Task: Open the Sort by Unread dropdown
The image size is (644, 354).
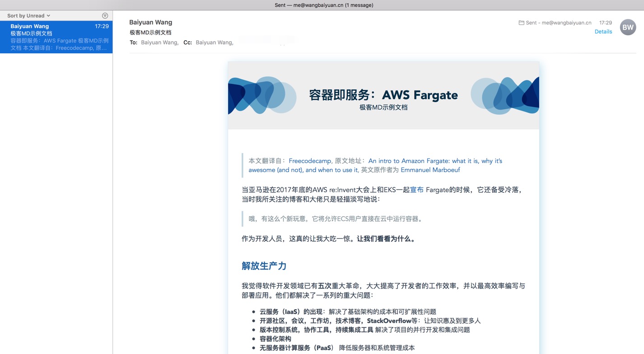Action: click(x=28, y=16)
